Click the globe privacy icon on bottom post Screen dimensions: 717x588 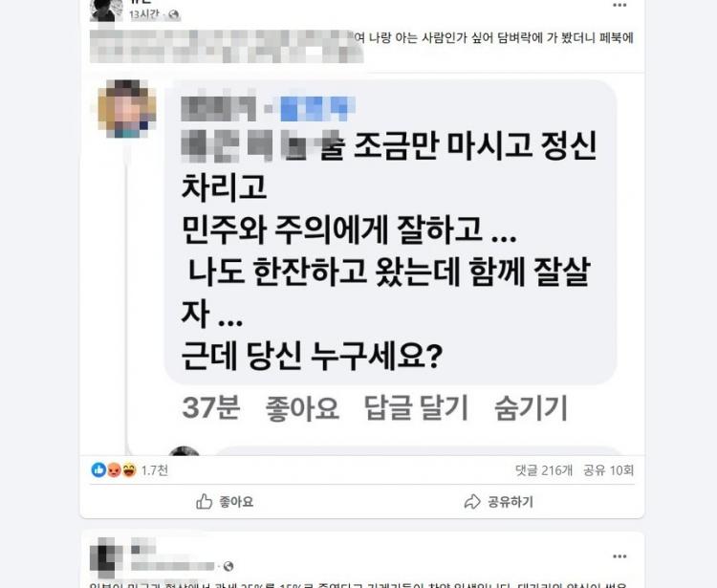tap(228, 567)
